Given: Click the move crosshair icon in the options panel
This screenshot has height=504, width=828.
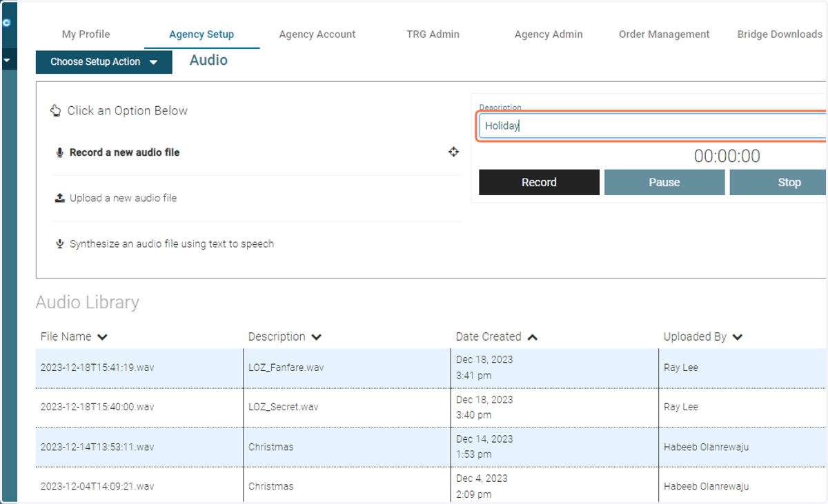Looking at the screenshot, I should pos(453,152).
